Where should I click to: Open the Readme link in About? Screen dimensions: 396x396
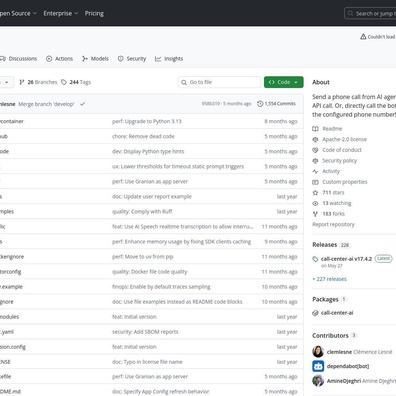point(332,129)
